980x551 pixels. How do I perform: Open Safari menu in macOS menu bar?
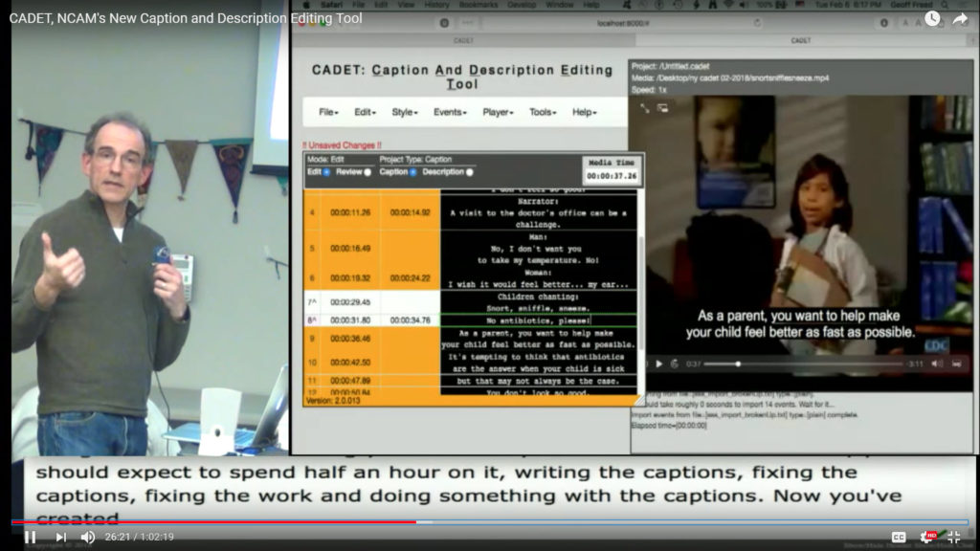331,5
